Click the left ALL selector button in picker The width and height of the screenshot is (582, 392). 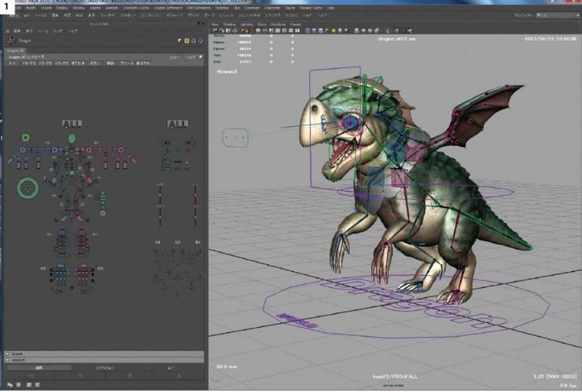coord(72,124)
